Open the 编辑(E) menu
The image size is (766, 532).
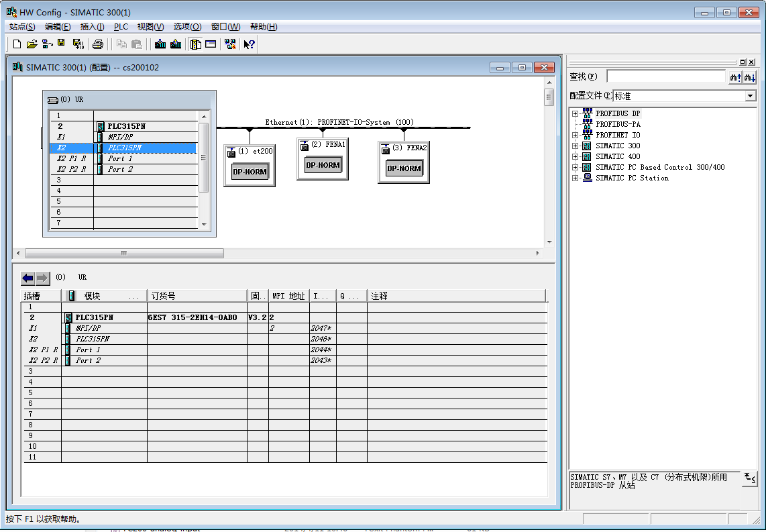point(58,26)
